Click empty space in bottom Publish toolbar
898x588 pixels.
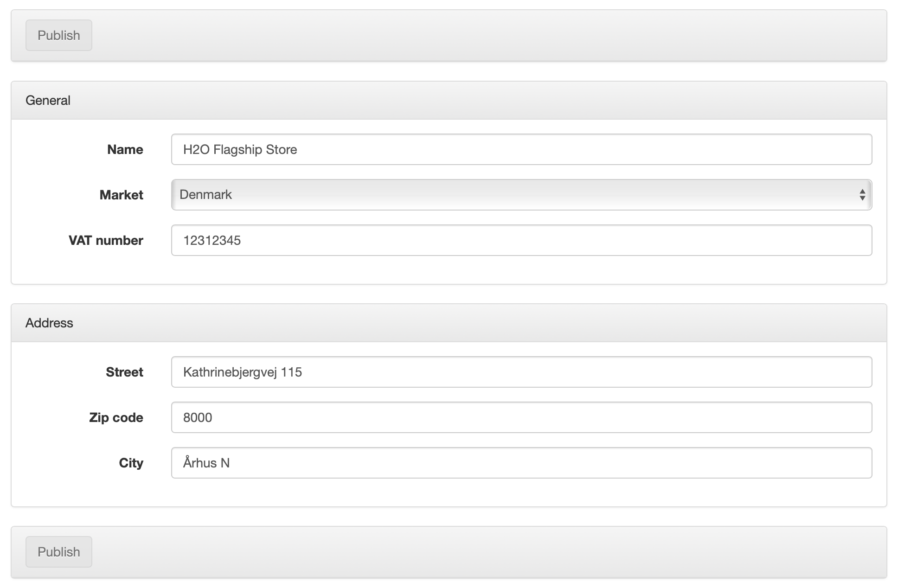click(464, 552)
